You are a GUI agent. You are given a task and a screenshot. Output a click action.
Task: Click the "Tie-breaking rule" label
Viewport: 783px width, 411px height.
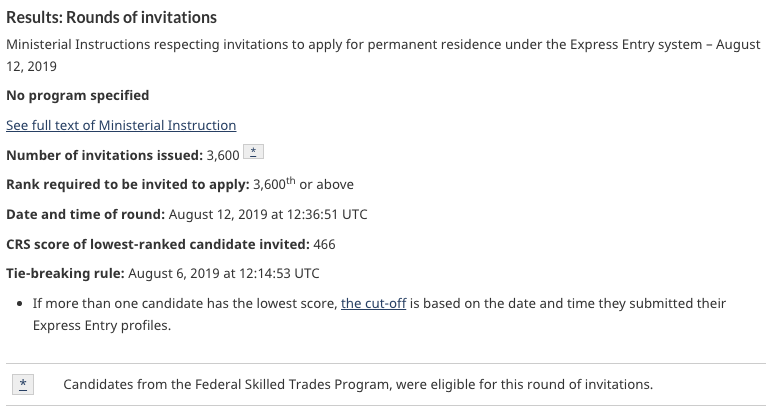point(65,273)
